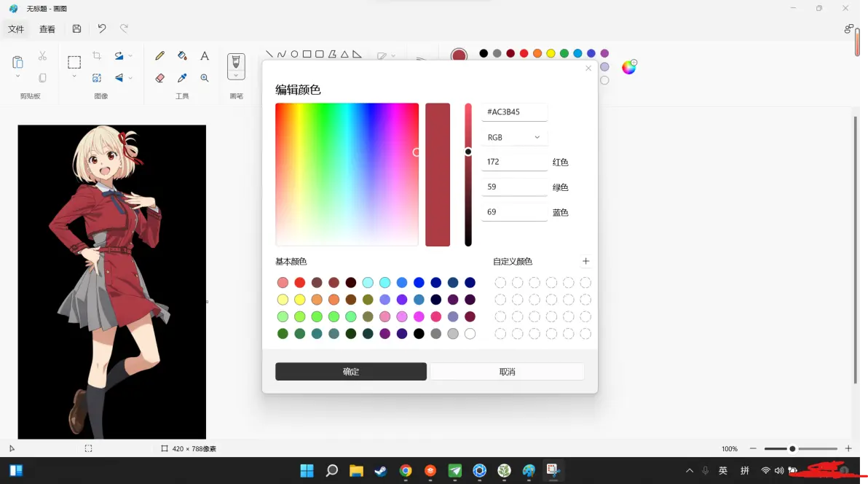Click the Resize image icon
The image size is (868, 484).
(97, 78)
